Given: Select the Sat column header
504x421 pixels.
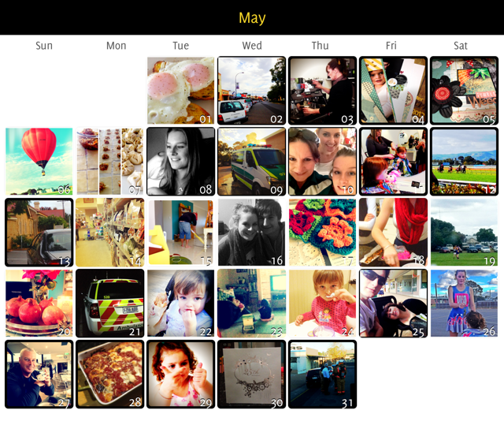Looking at the screenshot, I should (461, 46).
